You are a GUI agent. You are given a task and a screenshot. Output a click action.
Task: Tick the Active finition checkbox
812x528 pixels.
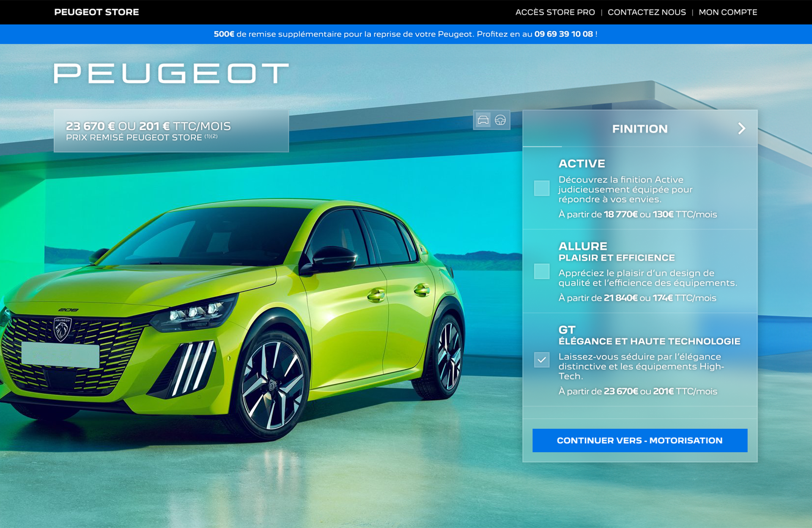click(541, 188)
